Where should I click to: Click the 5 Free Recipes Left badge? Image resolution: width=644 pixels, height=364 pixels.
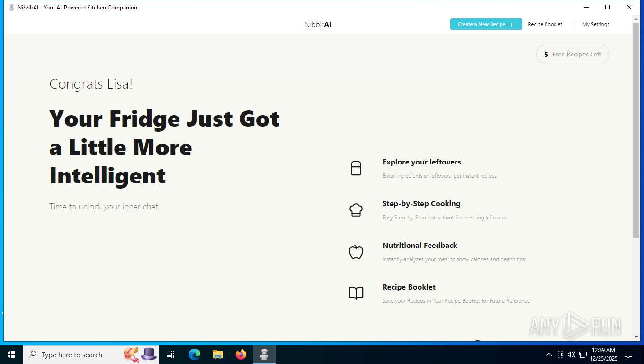[572, 54]
